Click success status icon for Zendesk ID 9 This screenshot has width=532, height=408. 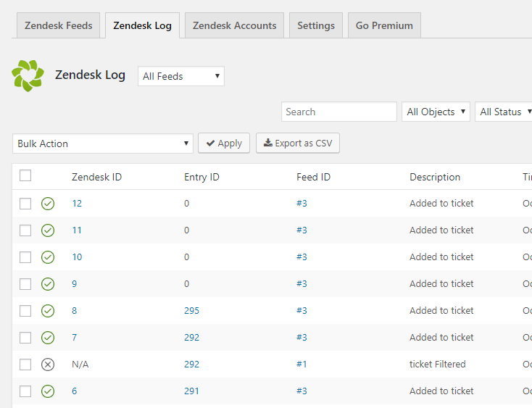pos(48,284)
